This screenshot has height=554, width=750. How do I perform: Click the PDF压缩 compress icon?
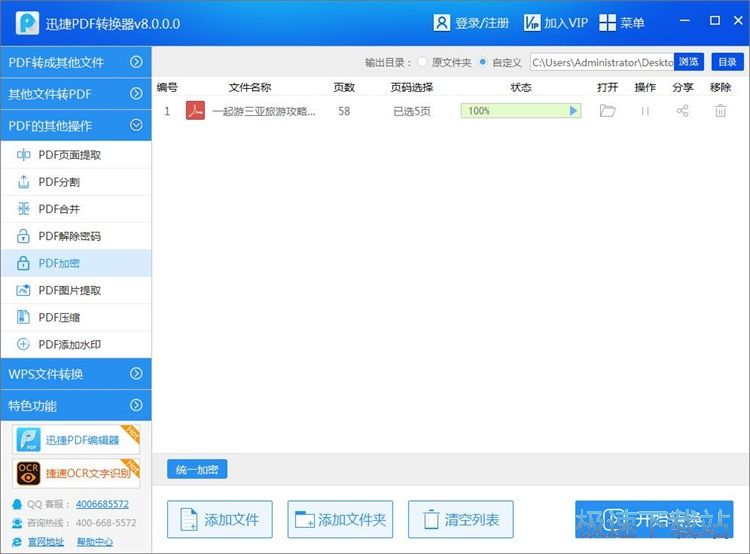pyautogui.click(x=23, y=317)
